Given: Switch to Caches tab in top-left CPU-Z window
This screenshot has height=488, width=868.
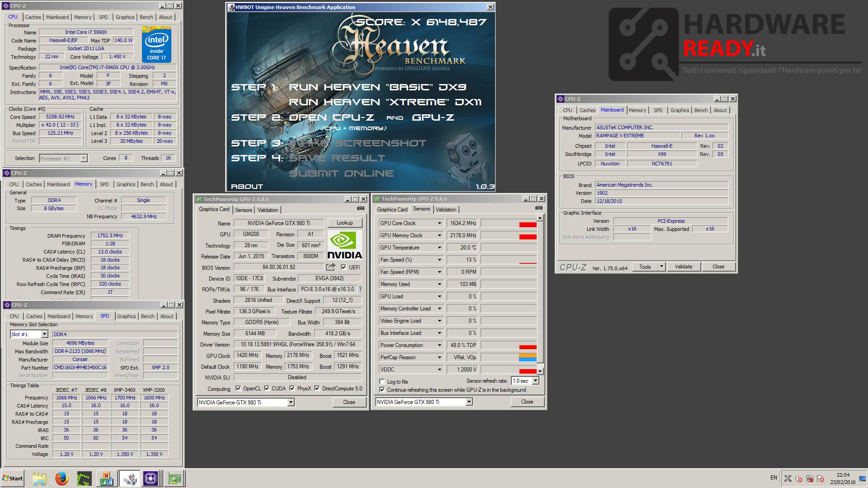Looking at the screenshot, I should click(x=33, y=17).
